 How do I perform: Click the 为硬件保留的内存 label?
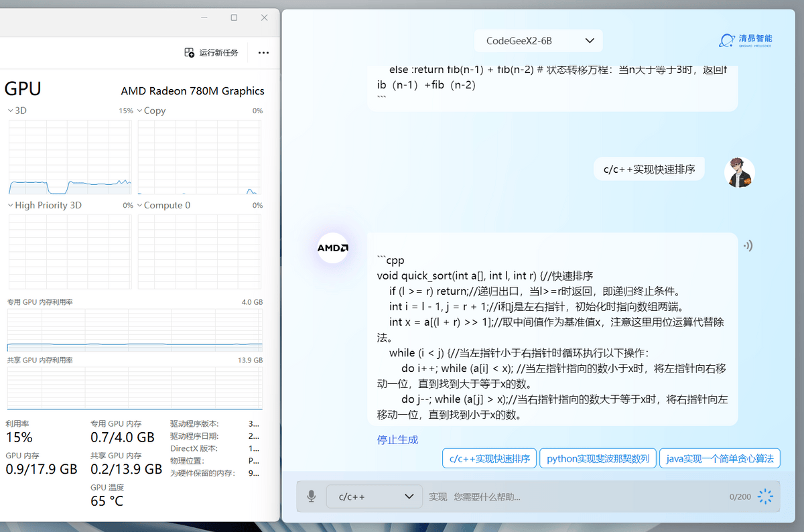point(202,473)
